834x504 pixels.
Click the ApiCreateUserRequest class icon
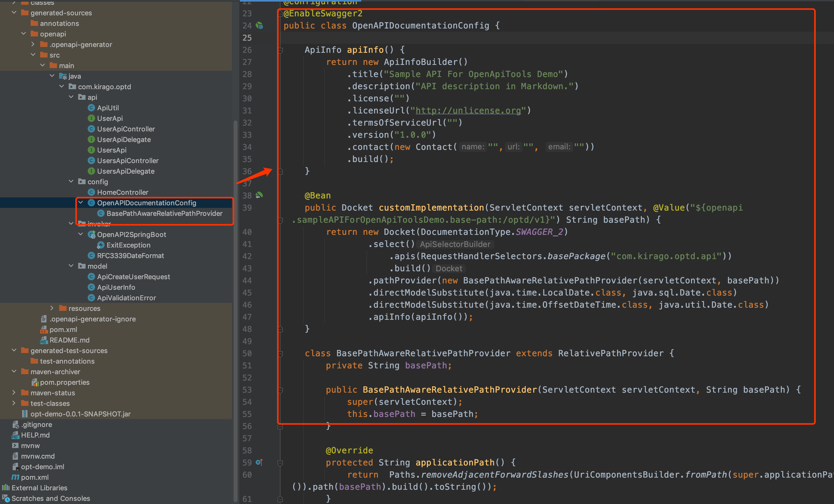click(x=91, y=277)
